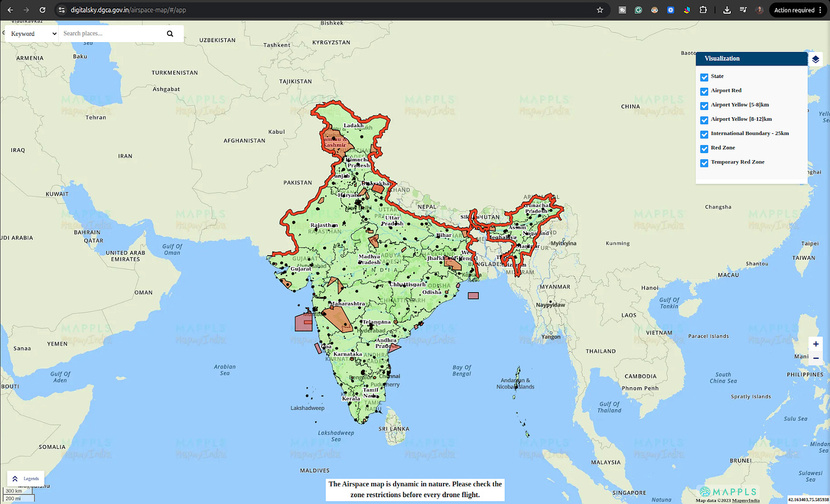Toggle Airport Yellow [5-8]km checkbox

coord(705,105)
